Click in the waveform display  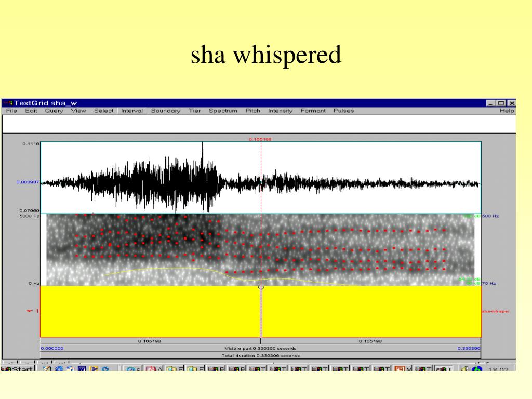261,178
